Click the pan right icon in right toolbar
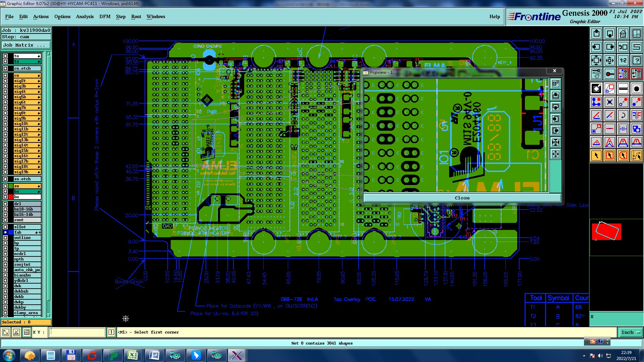Screen dimensions: 644x362 pos(610,47)
